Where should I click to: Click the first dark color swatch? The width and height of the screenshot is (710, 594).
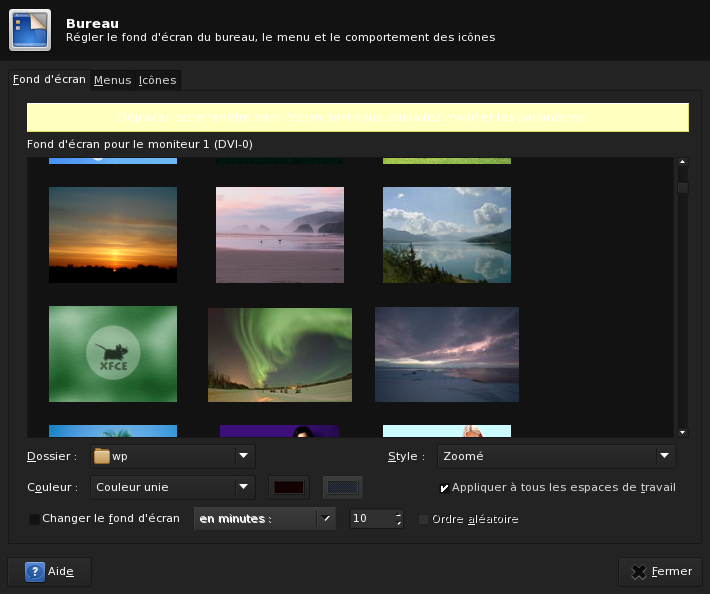tap(289, 487)
